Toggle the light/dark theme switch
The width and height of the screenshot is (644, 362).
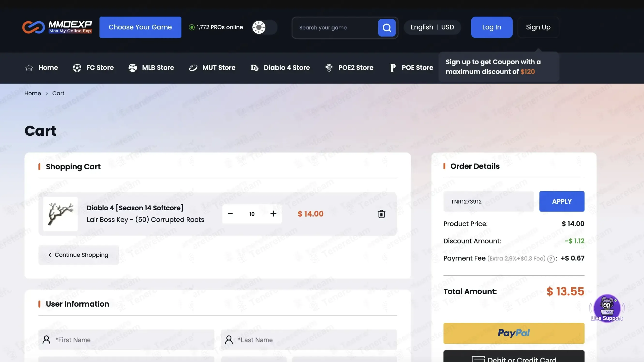point(264,27)
